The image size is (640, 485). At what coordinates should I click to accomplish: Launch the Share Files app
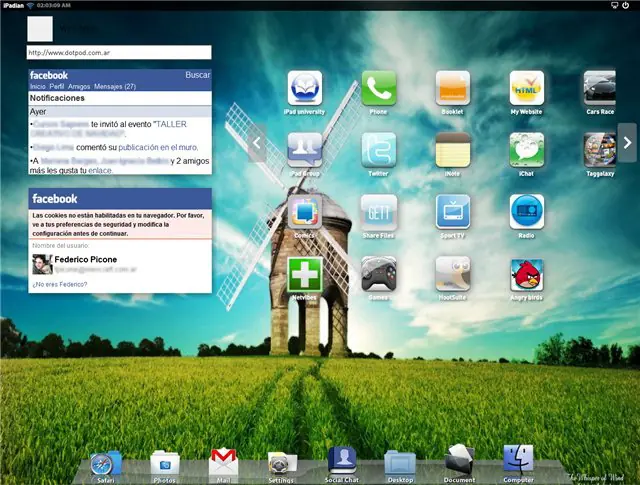point(378,212)
